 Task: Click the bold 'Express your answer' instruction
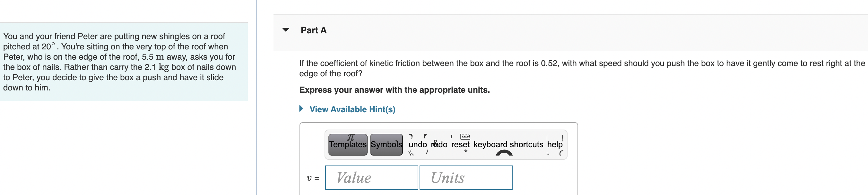click(394, 90)
